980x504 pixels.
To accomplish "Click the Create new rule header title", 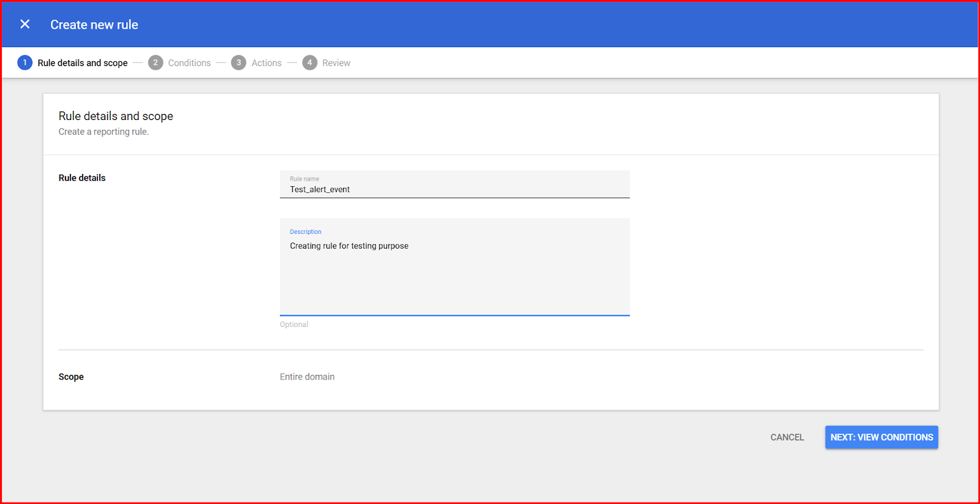I will tap(94, 24).
